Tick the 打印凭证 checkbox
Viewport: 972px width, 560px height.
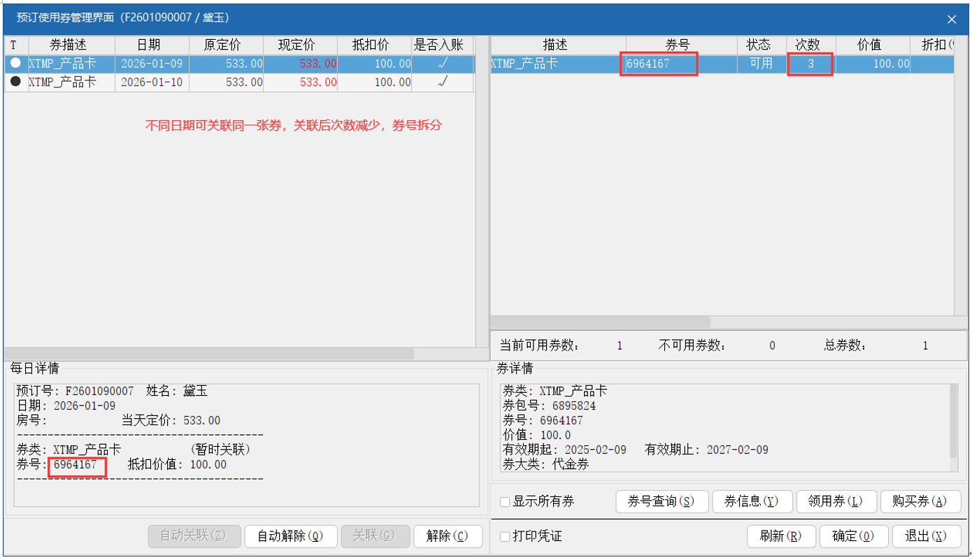[505, 537]
